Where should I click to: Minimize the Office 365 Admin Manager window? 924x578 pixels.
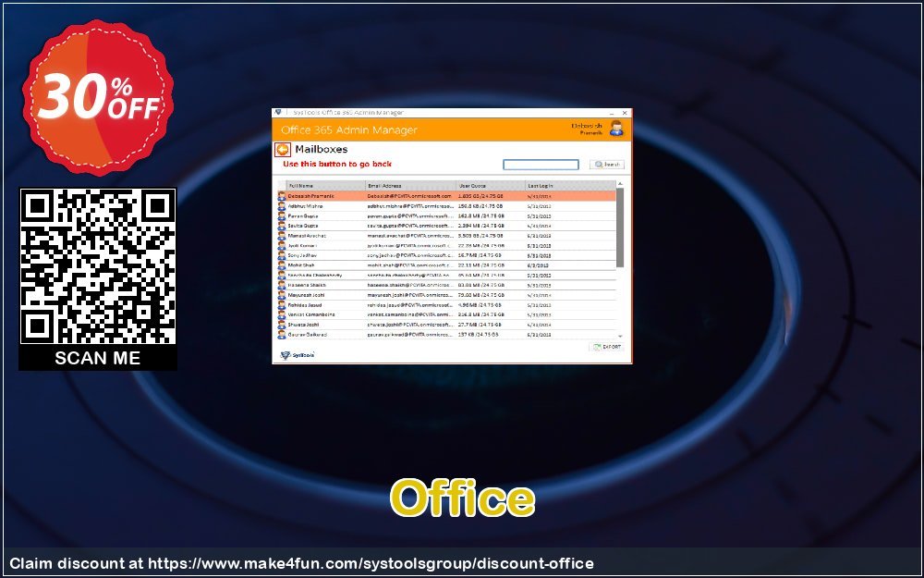[x=611, y=113]
